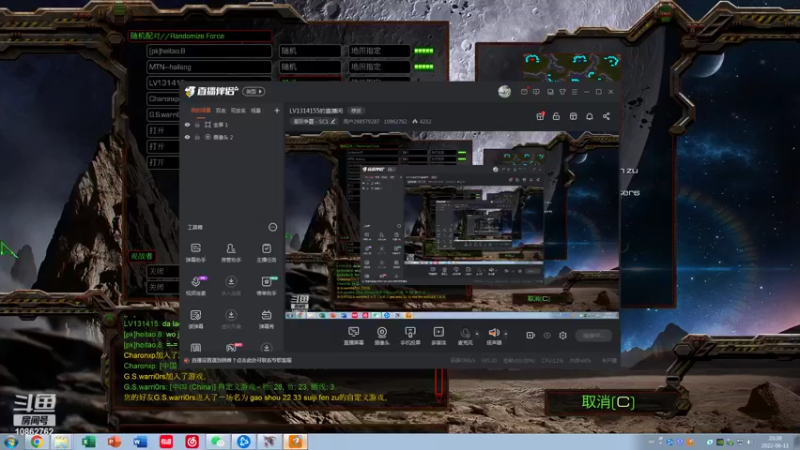Select the 全屏 1 source row
Viewport: 800px width, 450px height.
232,124
